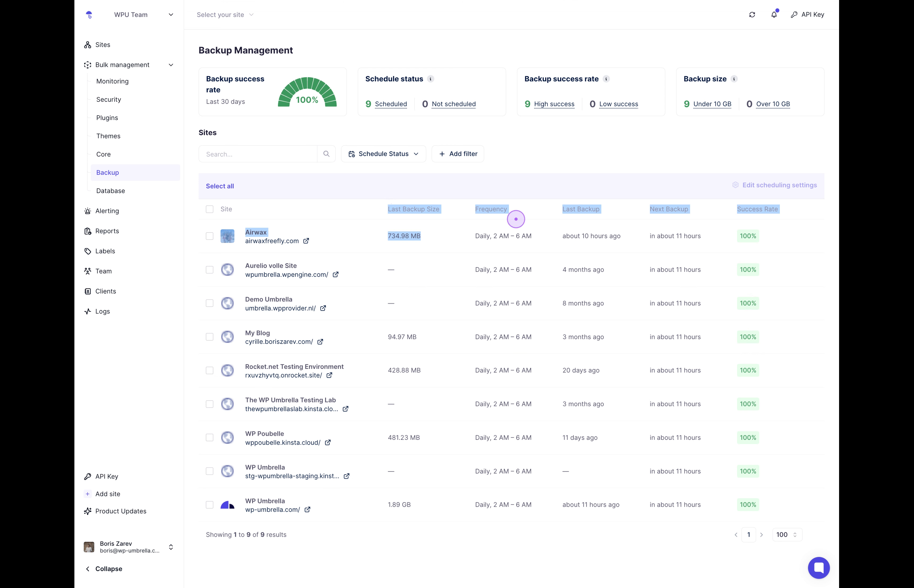Check the Rocket.net Testing Environment checkbox

209,370
